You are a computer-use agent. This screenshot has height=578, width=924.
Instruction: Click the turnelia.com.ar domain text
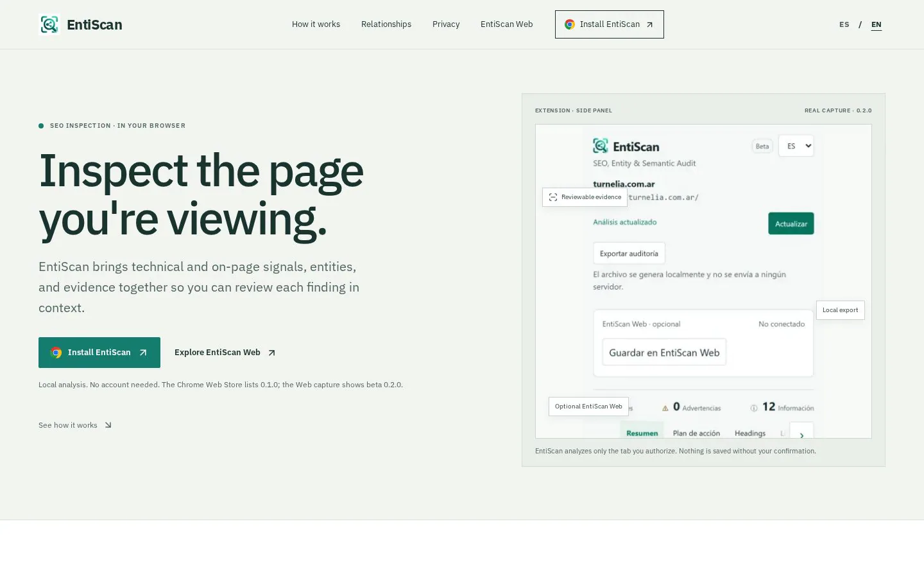tap(624, 184)
